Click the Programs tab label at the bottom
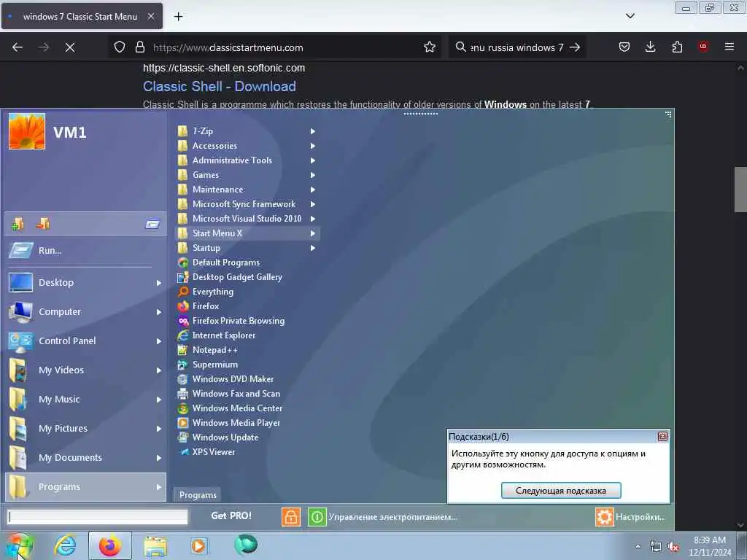 pos(198,495)
